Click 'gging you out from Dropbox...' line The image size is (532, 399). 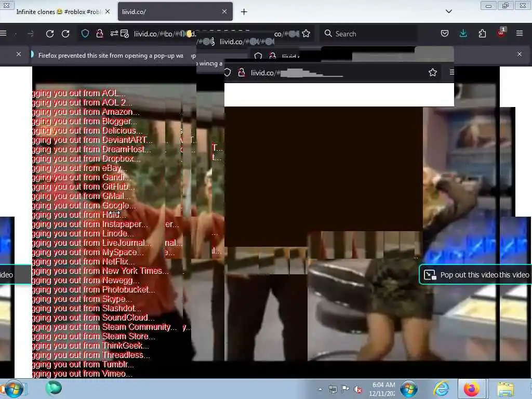86,158
